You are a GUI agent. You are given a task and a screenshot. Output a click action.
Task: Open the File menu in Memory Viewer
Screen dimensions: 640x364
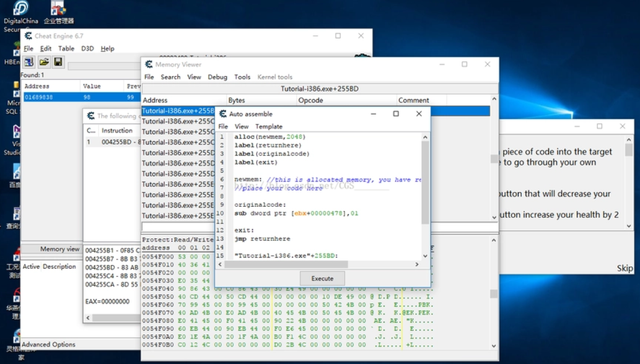[149, 77]
